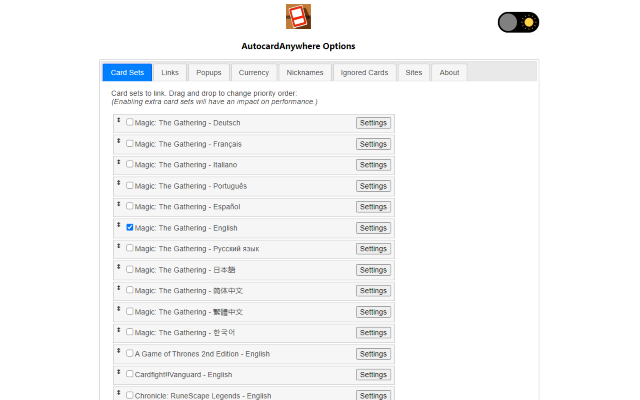Open Settings for Magic 简体中文

pos(373,291)
